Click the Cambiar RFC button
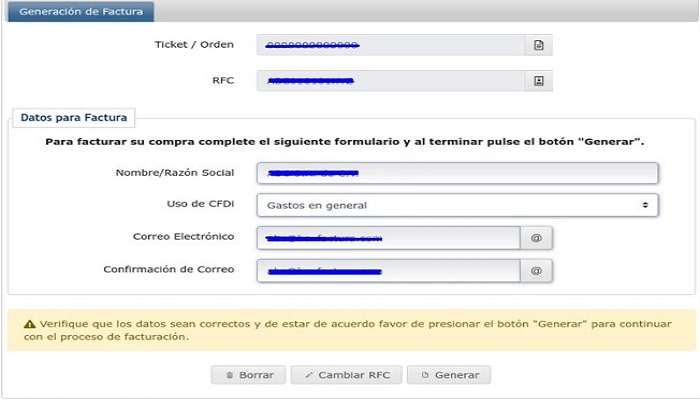The height and width of the screenshot is (400, 700). 346,375
